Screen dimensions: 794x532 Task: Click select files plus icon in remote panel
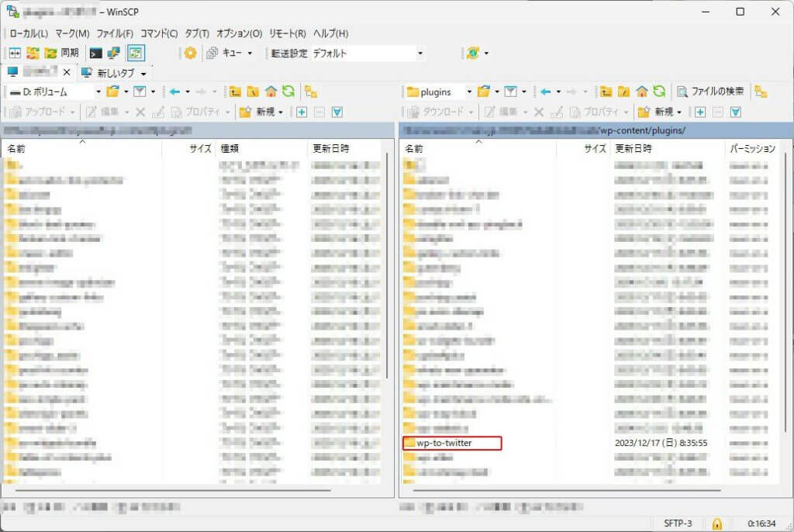699,112
